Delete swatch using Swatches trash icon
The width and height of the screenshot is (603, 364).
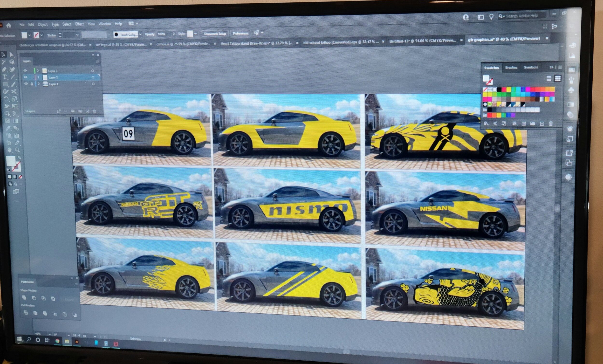point(550,124)
